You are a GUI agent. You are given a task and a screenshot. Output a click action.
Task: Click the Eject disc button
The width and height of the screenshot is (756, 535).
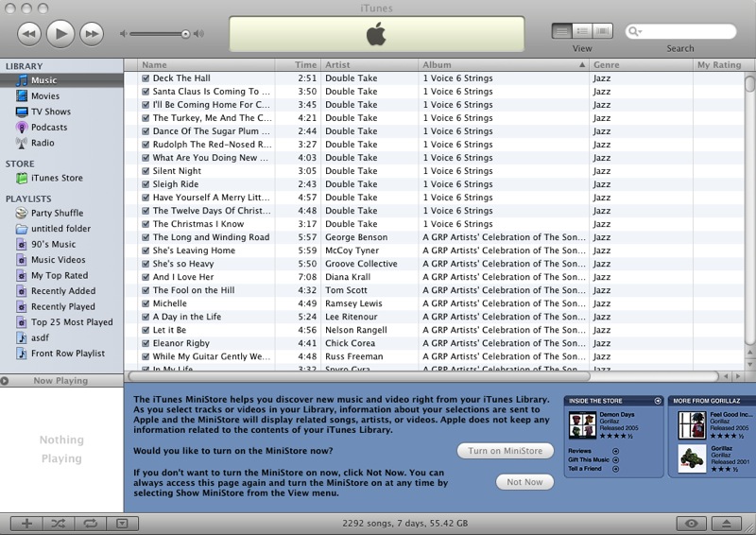click(x=726, y=523)
